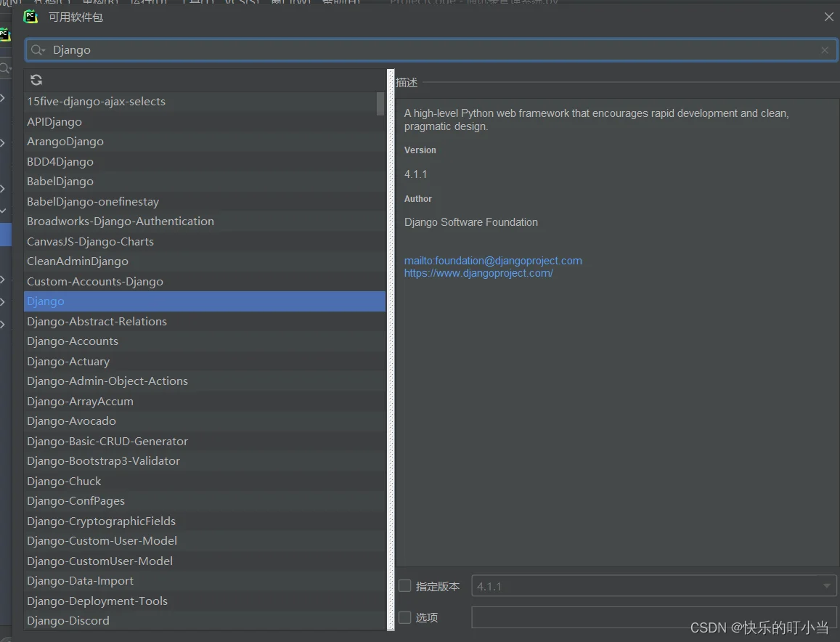Click the options text field beside 选项
Viewport: 840px width, 642px height.
click(653, 617)
